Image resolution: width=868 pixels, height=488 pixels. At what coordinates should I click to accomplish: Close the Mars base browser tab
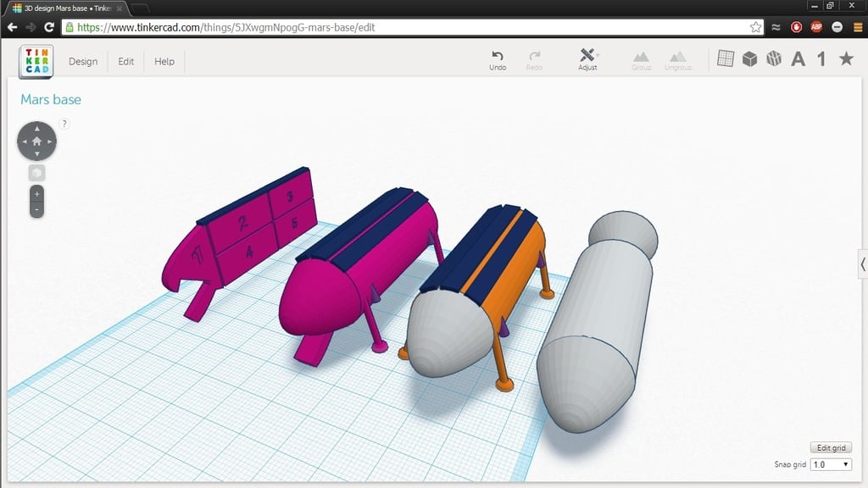119,8
